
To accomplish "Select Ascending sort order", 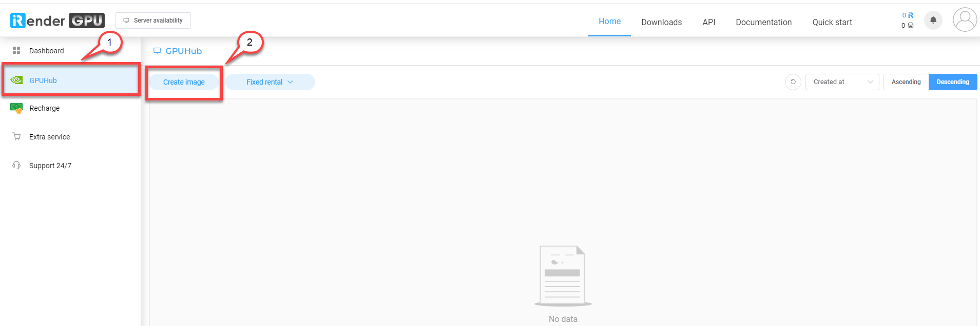I will click(x=906, y=82).
